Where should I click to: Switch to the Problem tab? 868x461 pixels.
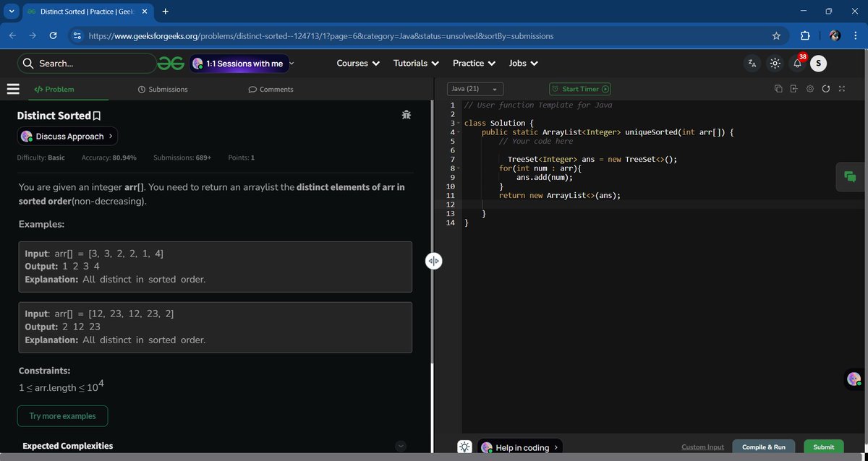click(x=54, y=90)
